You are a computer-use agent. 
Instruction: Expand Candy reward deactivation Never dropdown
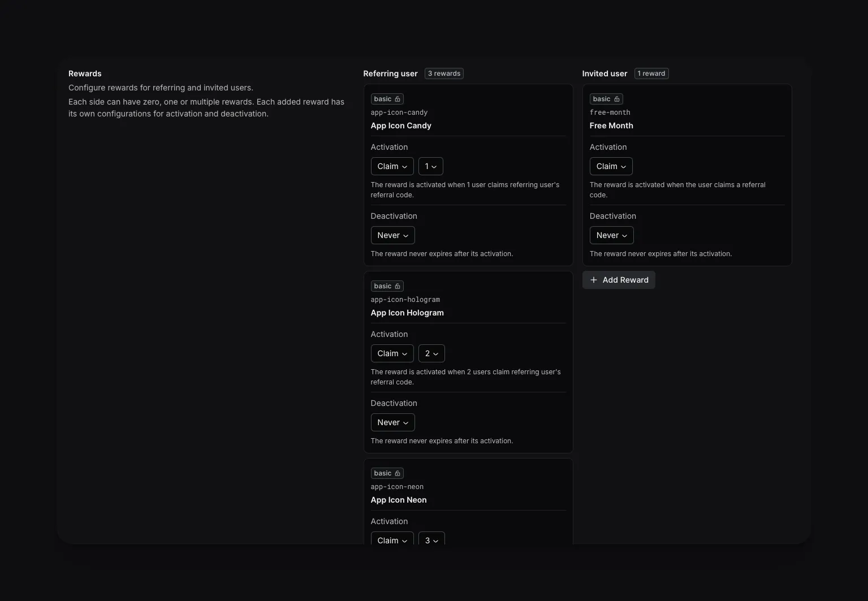tap(392, 235)
